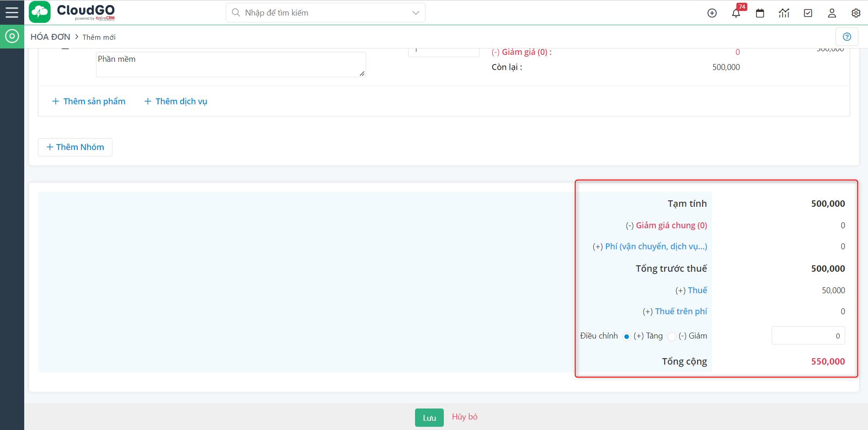
Task: Open the tasks checklist icon
Action: pos(808,13)
